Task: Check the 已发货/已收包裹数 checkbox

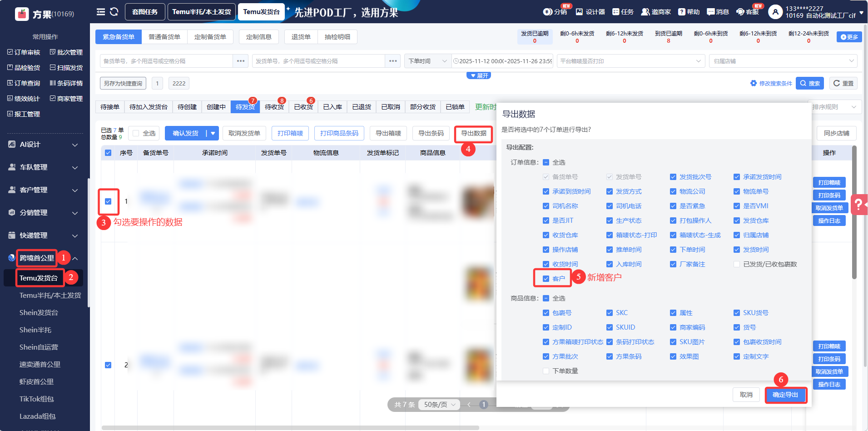Action: 737,264
